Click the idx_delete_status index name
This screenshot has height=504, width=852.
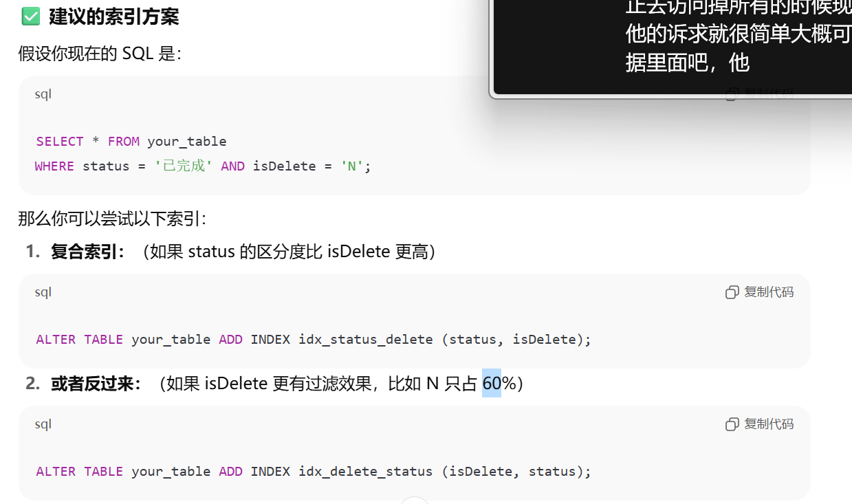click(365, 471)
